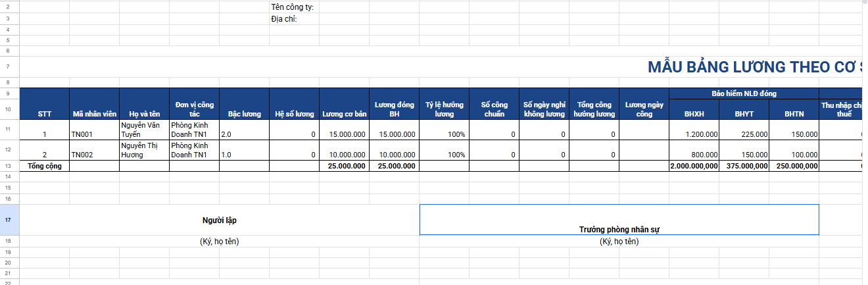Image resolution: width=868 pixels, height=285 pixels.
Task: Select row 7 via its row header
Action: pyautogui.click(x=9, y=66)
